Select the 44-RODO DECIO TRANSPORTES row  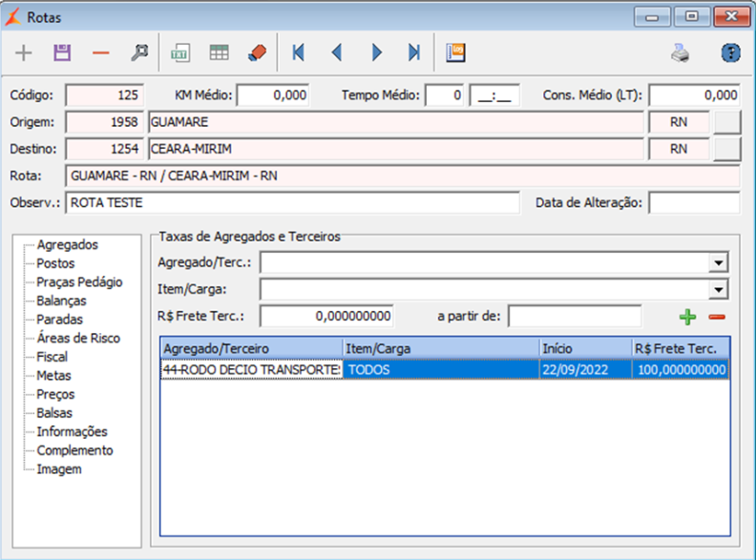(251, 370)
